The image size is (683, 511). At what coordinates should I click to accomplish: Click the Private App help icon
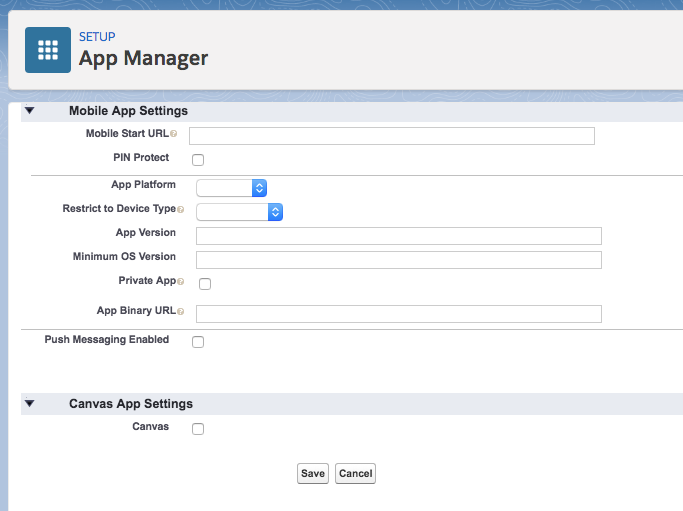(180, 282)
